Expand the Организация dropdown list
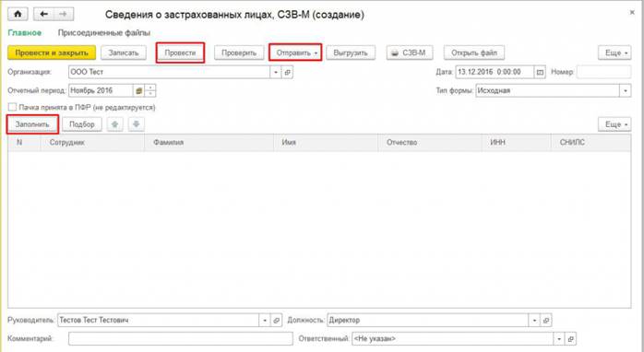The height and width of the screenshot is (352, 644). point(276,72)
